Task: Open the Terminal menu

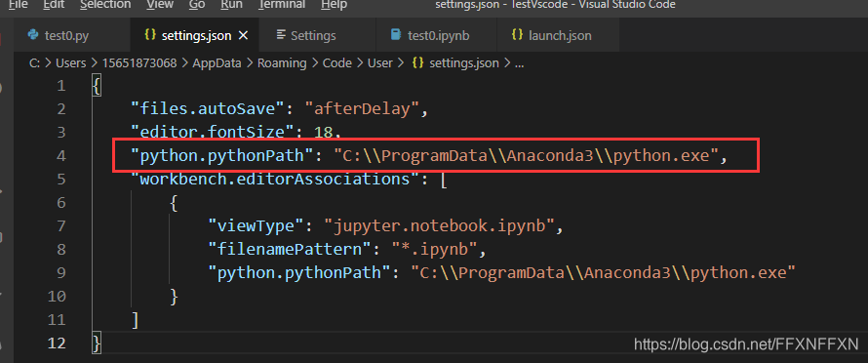Action: (x=282, y=5)
